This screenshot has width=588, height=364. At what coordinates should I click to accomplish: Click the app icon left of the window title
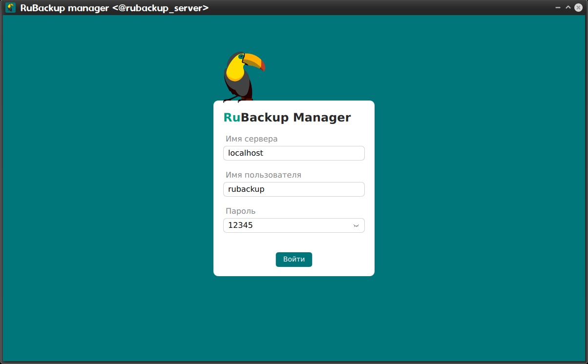pos(10,7)
